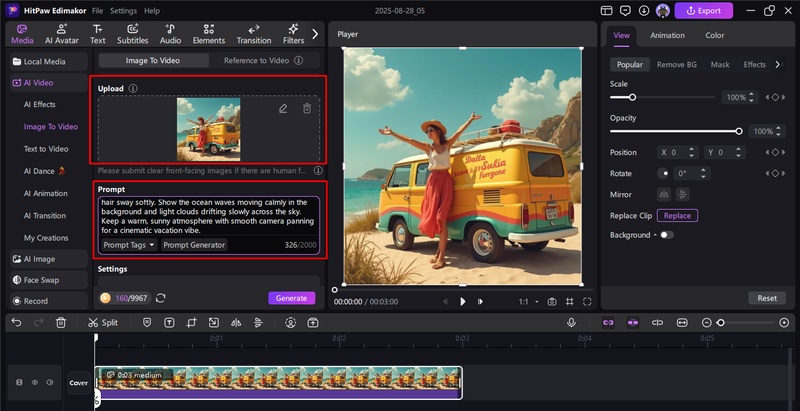Open the layout switcher icon in title bar

[606, 11]
